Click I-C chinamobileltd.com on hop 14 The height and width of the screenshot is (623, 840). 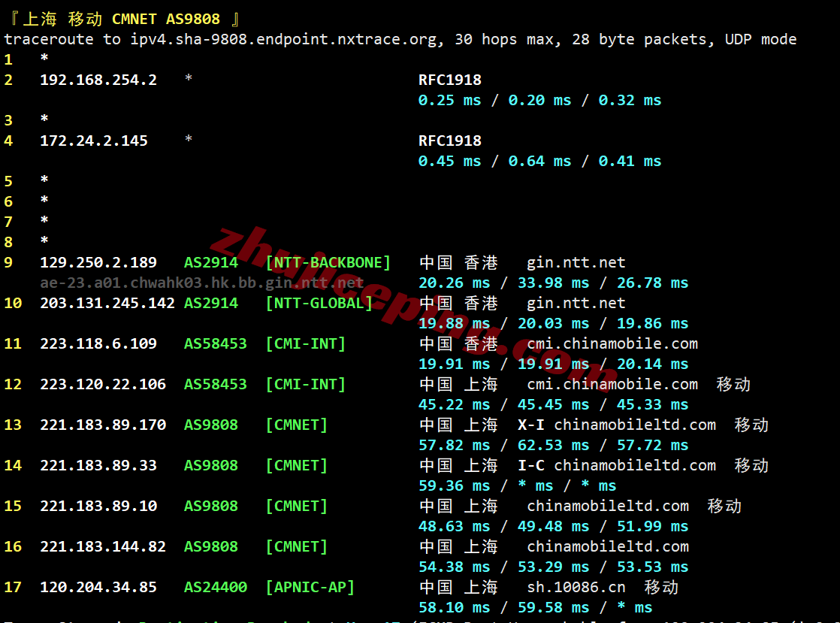617,465
